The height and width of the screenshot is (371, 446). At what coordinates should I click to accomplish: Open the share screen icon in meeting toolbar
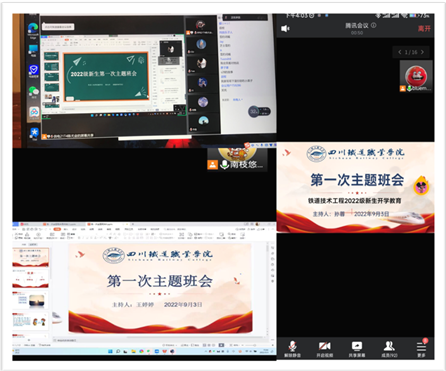pyautogui.click(x=357, y=349)
